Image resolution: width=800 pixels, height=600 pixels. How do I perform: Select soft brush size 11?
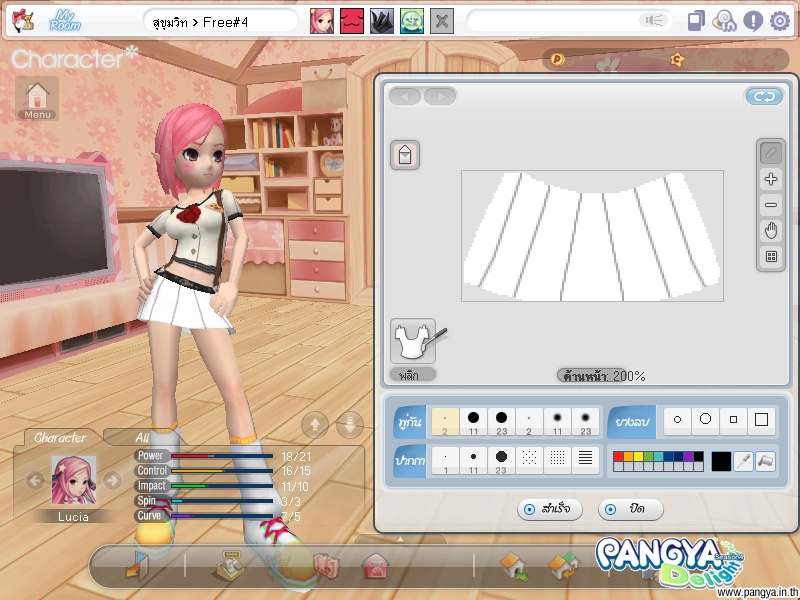click(x=557, y=422)
